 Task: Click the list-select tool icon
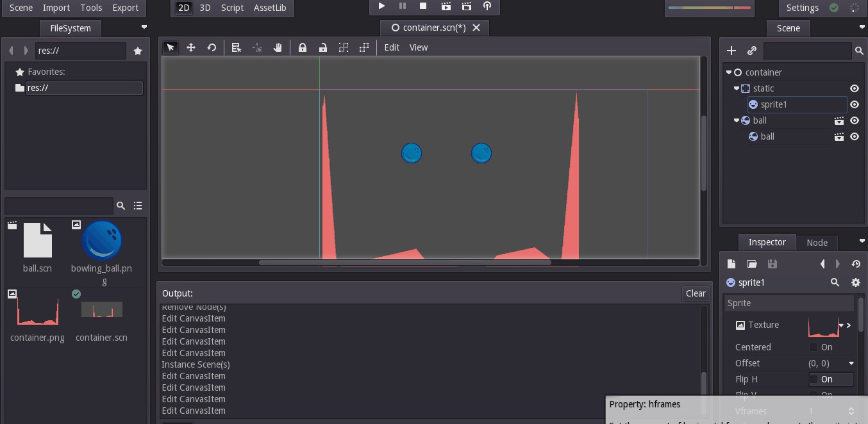tap(237, 47)
